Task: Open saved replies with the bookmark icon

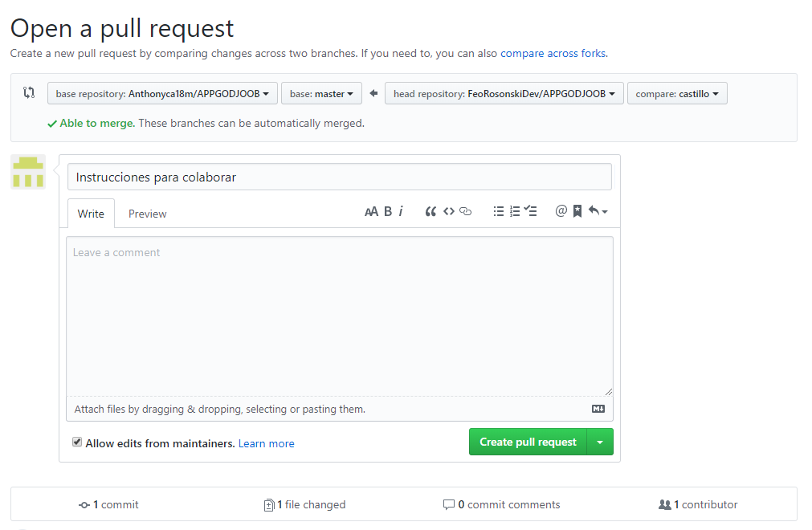Action: pos(577,211)
